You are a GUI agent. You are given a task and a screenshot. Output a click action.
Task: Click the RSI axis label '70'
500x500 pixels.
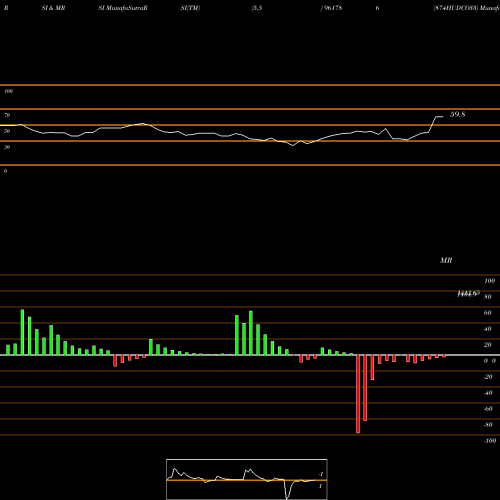tap(7, 115)
